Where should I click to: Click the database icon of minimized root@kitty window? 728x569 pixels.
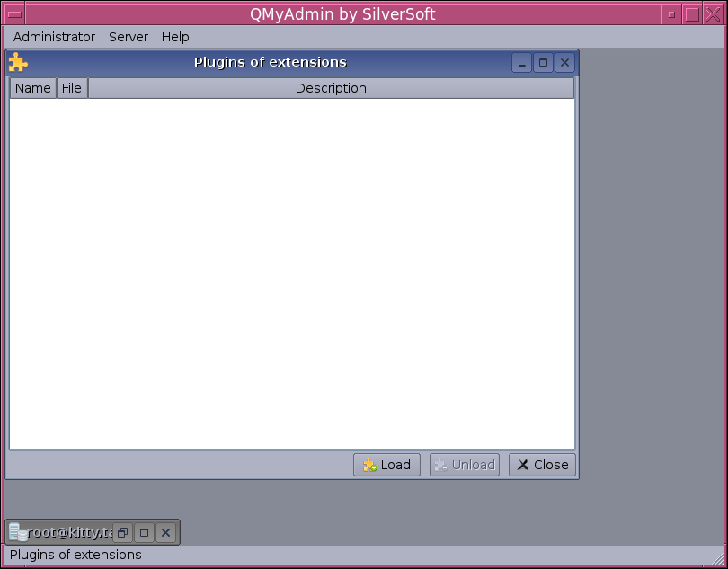click(18, 532)
